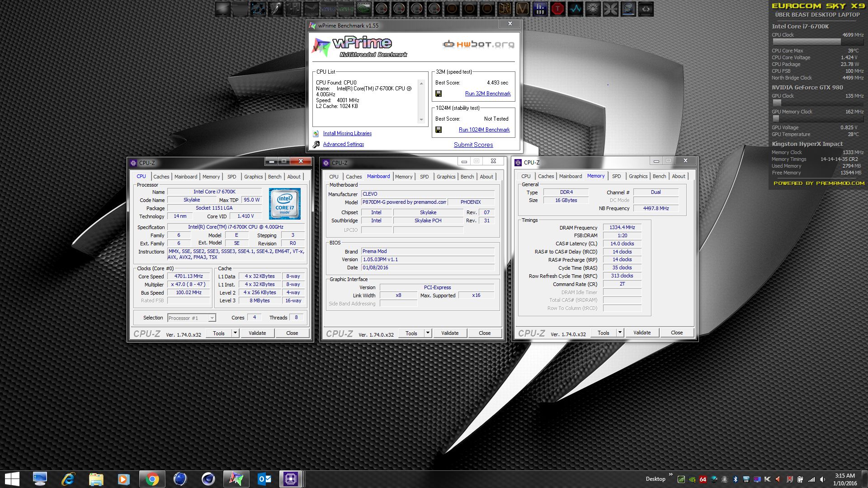Switch to Caches tab in left CPU-Z
Image resolution: width=868 pixels, height=488 pixels.
161,177
